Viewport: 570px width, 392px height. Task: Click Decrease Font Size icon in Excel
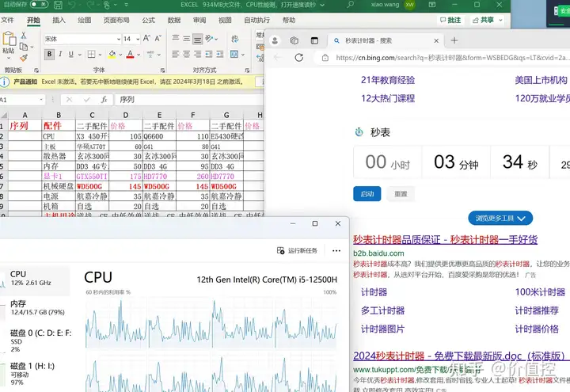pos(158,38)
